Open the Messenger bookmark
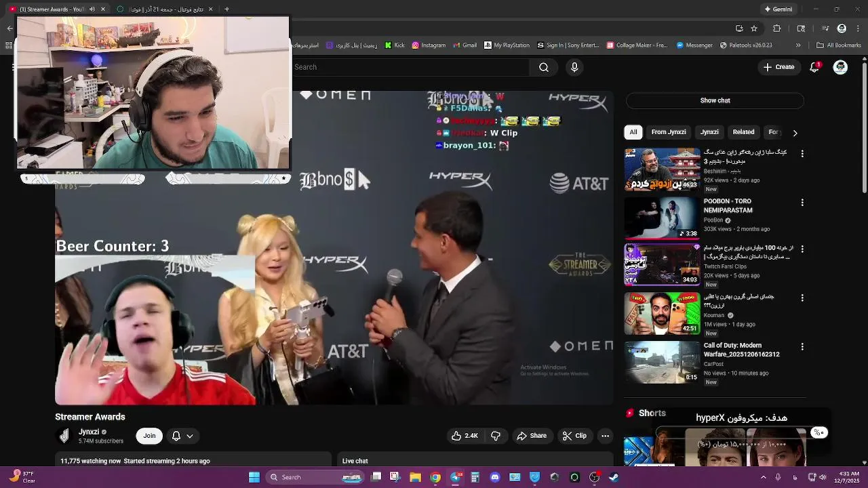868x488 pixels. [x=694, y=45]
